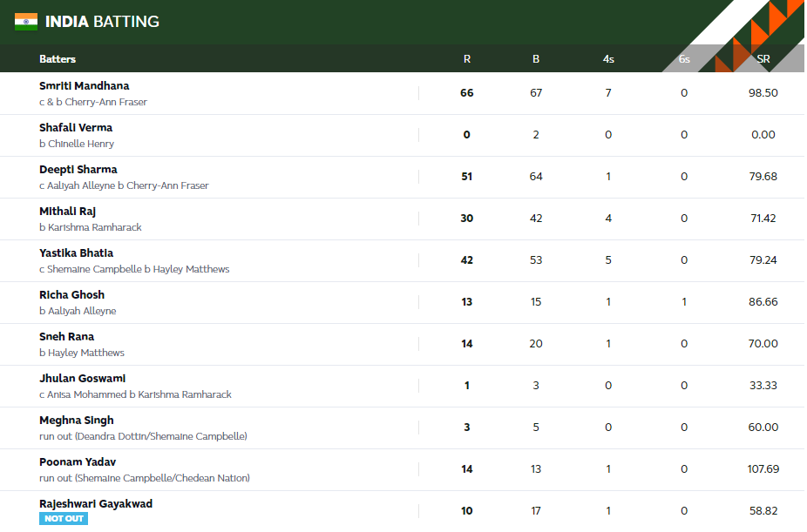Click the 4s column header
Image resolution: width=807 pixels, height=532 pixels.
click(x=608, y=59)
